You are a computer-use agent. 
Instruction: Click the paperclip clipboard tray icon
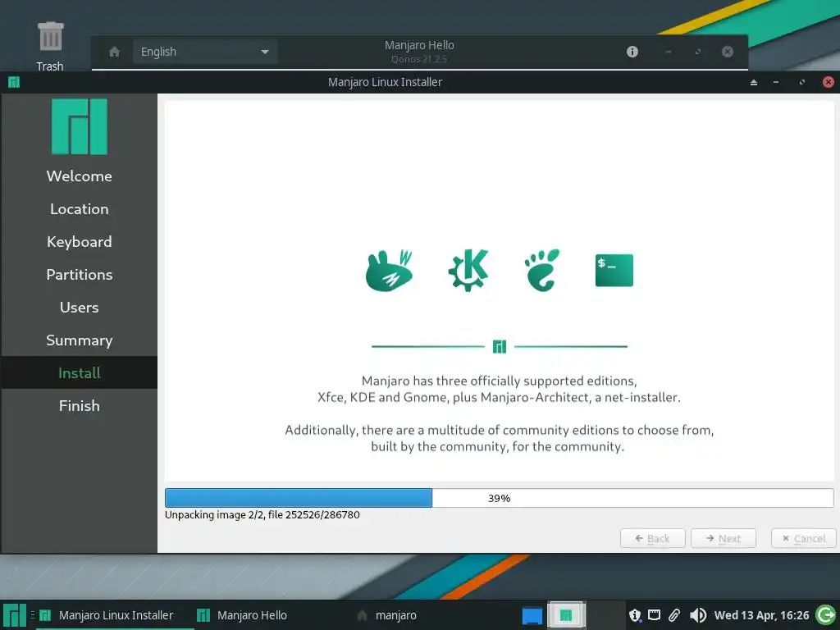click(x=674, y=615)
